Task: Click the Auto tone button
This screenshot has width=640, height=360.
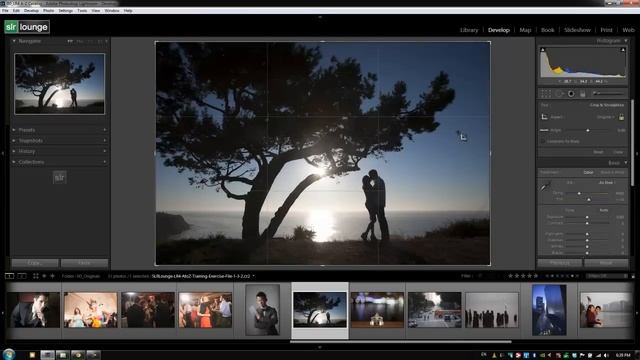Action: click(604, 210)
